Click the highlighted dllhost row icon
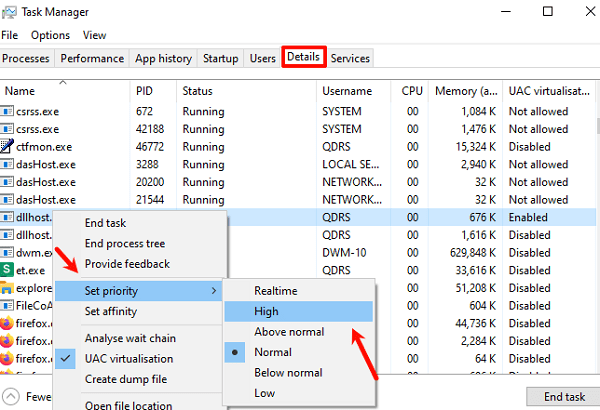600x410 pixels. pyautogui.click(x=7, y=217)
